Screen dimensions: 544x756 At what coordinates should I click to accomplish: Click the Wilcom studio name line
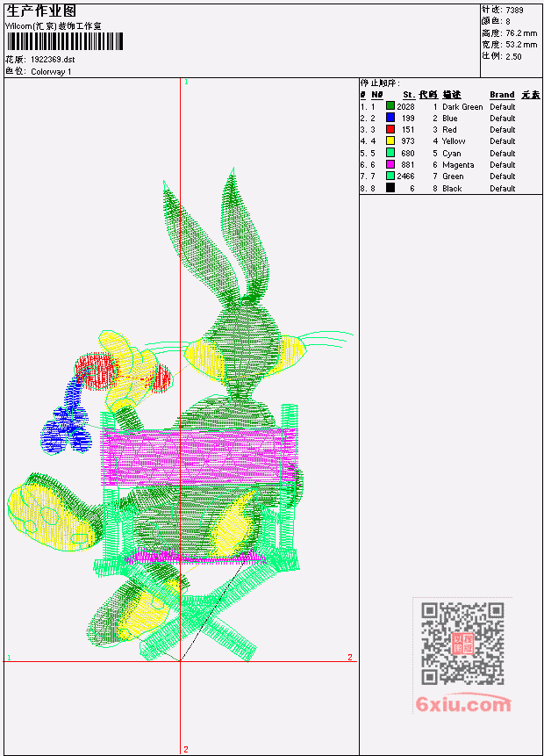click(x=54, y=26)
